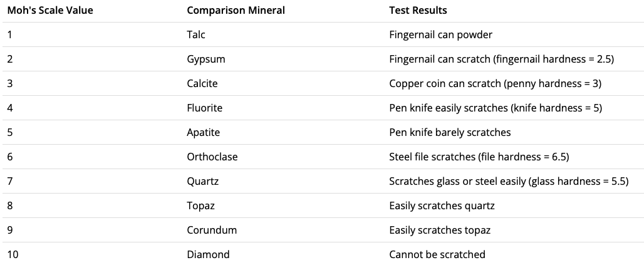The width and height of the screenshot is (644, 270).
Task: Select "Easily scratches quartz" result
Action: 442,206
